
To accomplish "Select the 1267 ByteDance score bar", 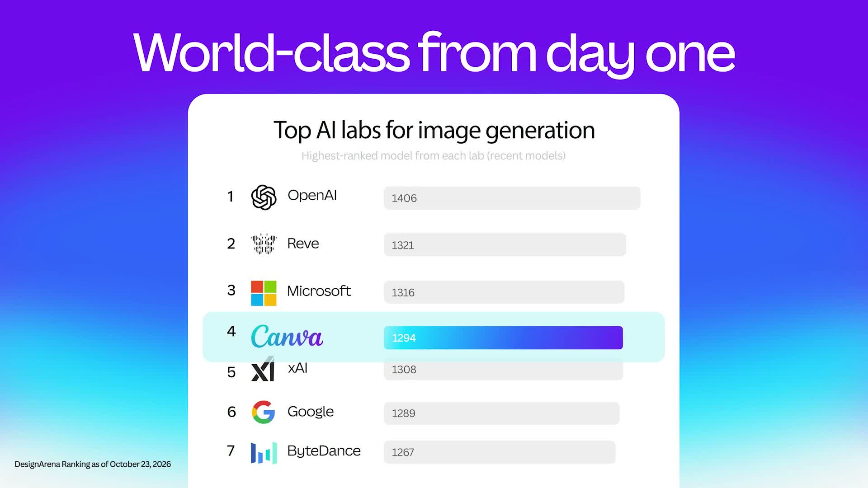I will tap(500, 452).
